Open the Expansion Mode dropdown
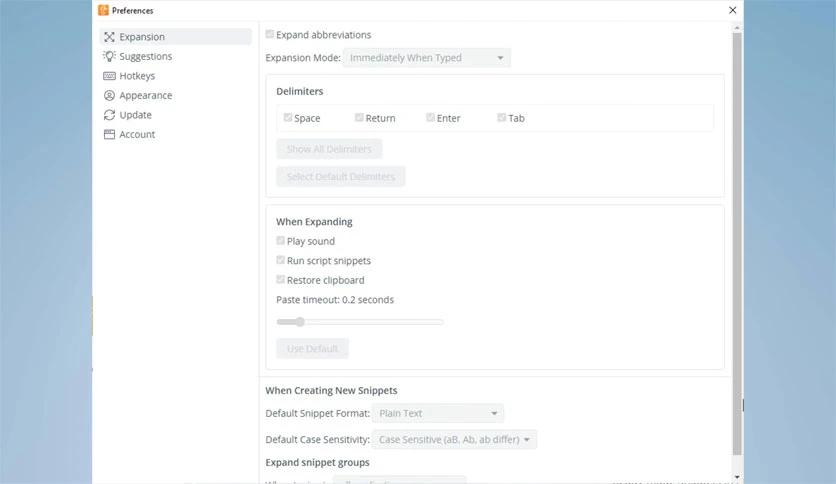 427,58
